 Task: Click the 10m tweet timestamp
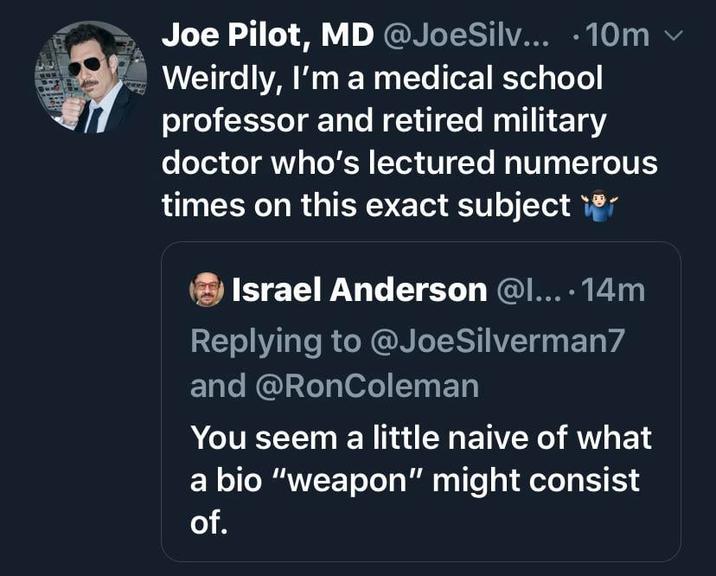622,36
